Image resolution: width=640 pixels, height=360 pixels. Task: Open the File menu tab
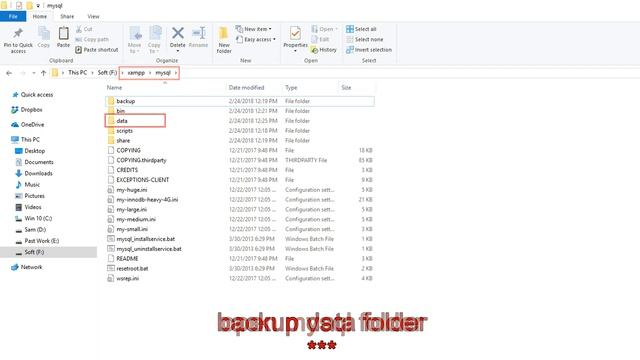point(13,16)
